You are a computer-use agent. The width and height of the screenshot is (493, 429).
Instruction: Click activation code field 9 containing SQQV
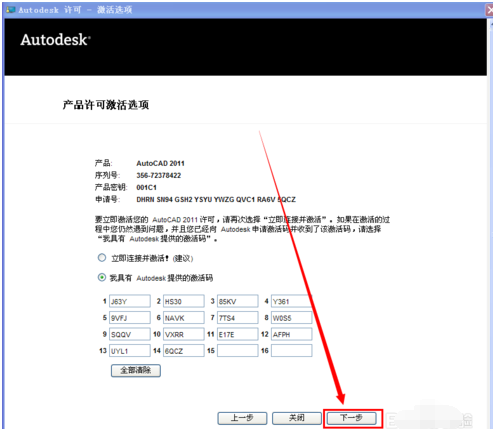click(130, 334)
